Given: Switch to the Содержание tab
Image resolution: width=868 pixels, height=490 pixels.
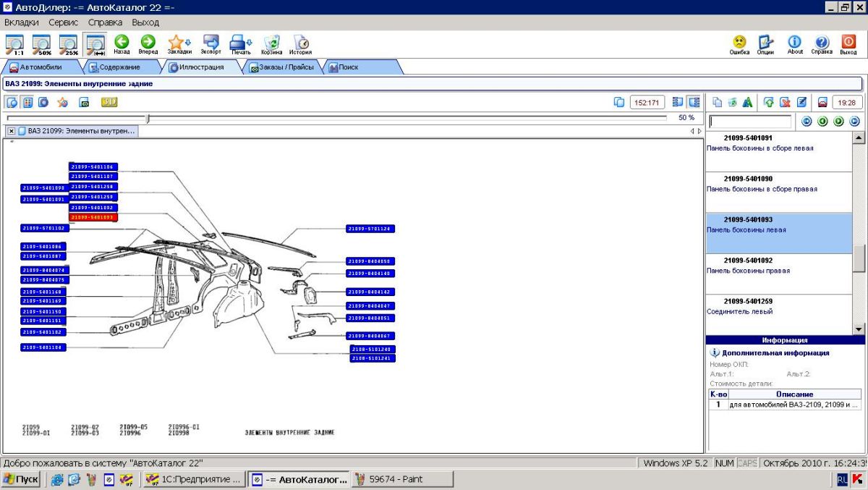Looking at the screenshot, I should click(x=119, y=67).
